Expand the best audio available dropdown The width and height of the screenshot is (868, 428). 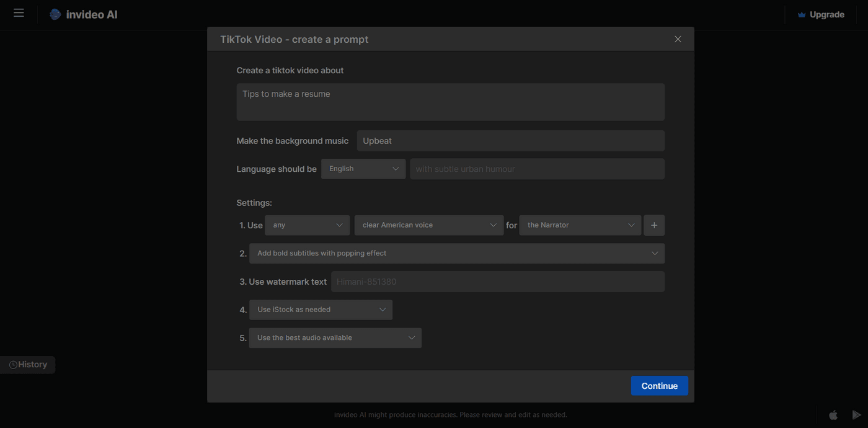pos(335,338)
